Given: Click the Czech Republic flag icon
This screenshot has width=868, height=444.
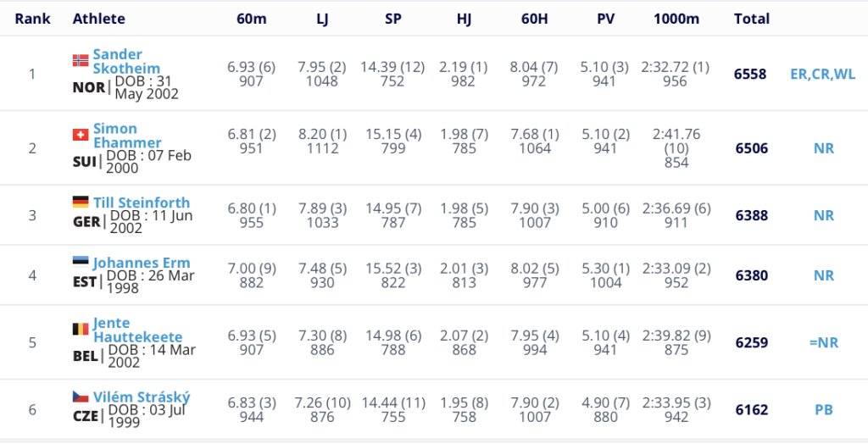Looking at the screenshot, I should (x=81, y=397).
